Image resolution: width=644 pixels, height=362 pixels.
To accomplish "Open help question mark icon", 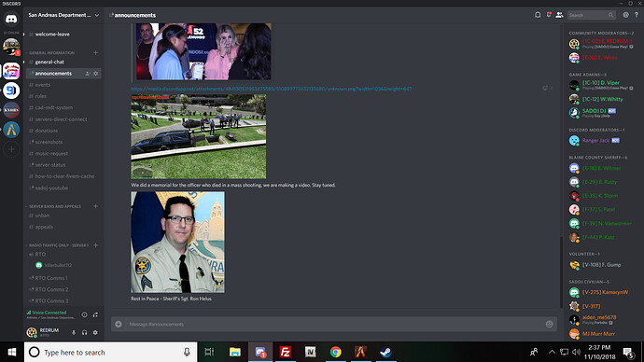I will click(x=637, y=15).
